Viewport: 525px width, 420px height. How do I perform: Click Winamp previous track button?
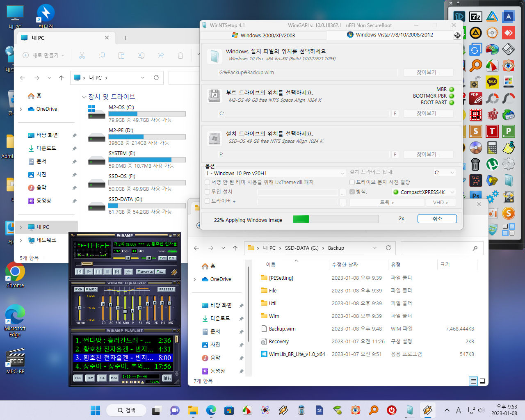pyautogui.click(x=80, y=272)
